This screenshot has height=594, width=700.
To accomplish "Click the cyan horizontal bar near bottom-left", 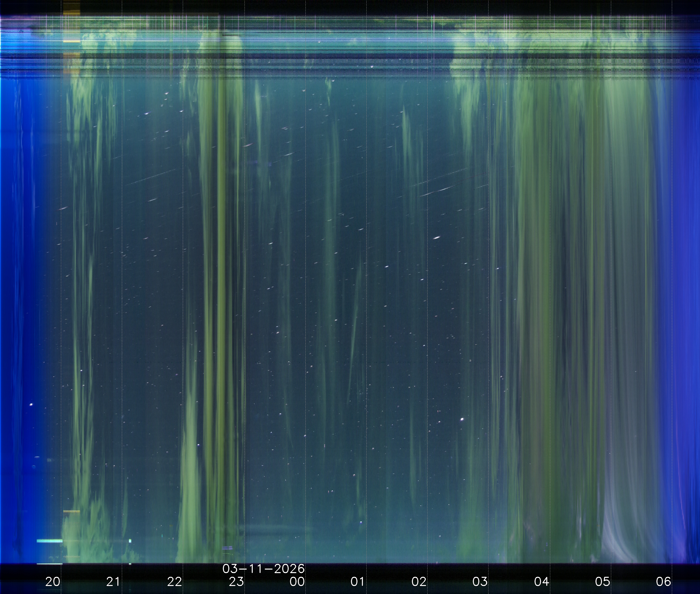I will coord(49,541).
